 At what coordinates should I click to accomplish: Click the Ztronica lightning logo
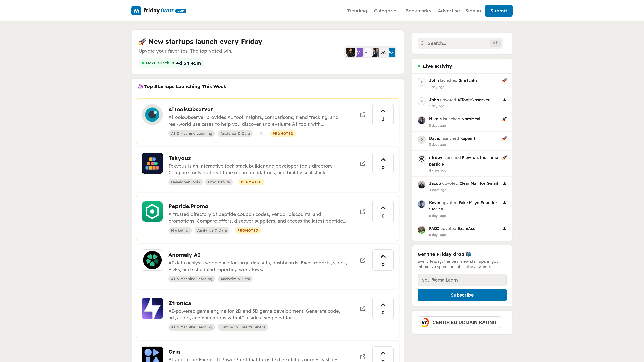pos(152,308)
